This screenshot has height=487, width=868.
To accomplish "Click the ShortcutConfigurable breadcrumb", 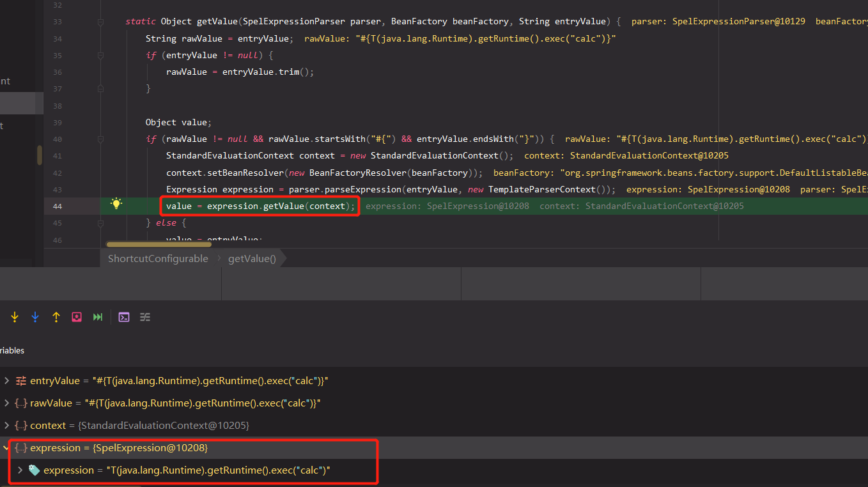I will coord(158,259).
